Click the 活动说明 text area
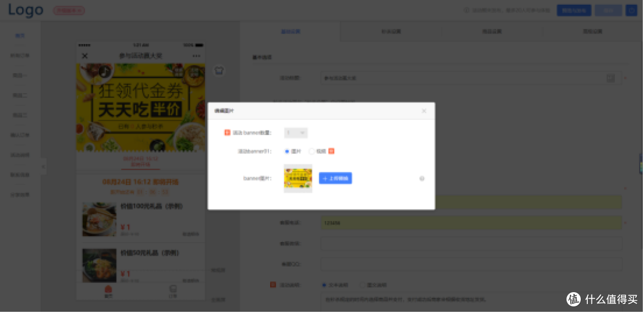644x313 pixels. (471, 302)
